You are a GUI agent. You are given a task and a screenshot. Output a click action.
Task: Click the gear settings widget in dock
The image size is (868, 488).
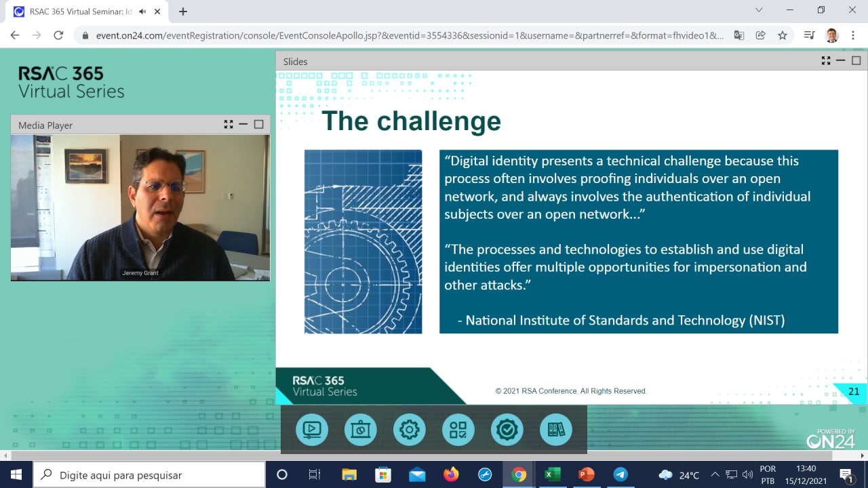[410, 430]
